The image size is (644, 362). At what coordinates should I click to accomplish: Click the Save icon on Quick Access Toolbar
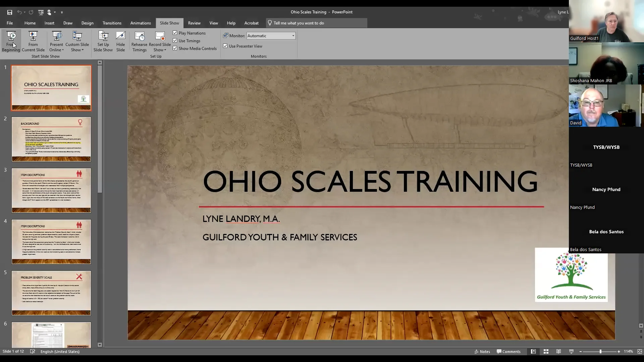point(10,12)
